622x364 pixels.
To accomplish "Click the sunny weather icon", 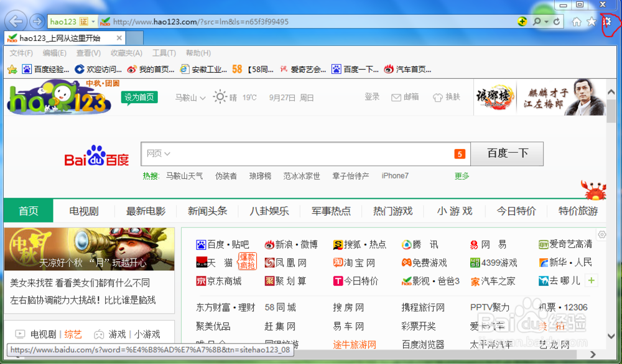I will [x=220, y=97].
